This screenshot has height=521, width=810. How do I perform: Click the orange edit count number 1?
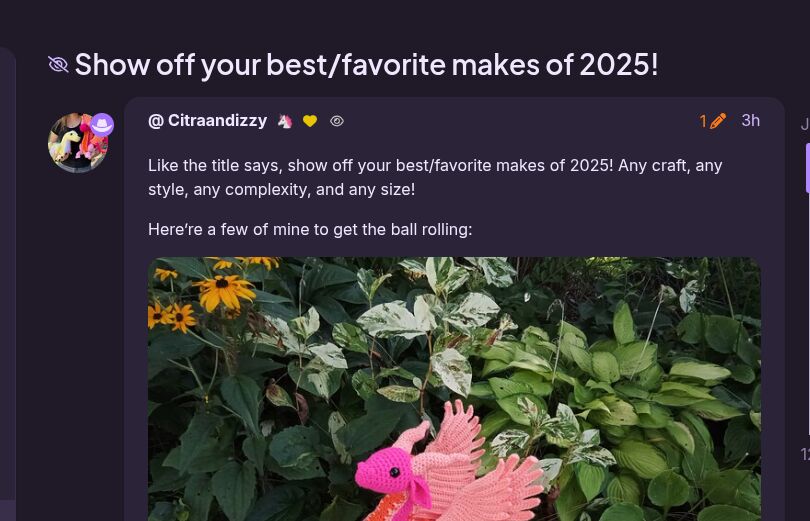(x=703, y=121)
